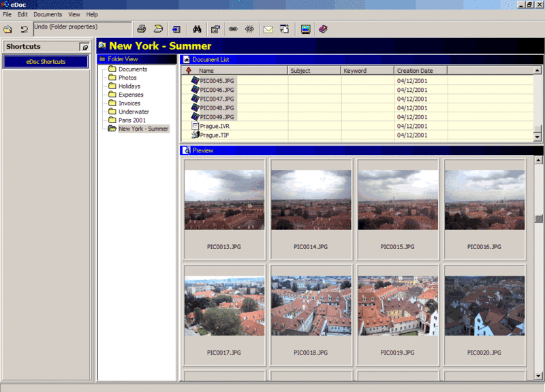Open thumbnail PIC0013.JPG
The image size is (545, 392).
click(224, 210)
